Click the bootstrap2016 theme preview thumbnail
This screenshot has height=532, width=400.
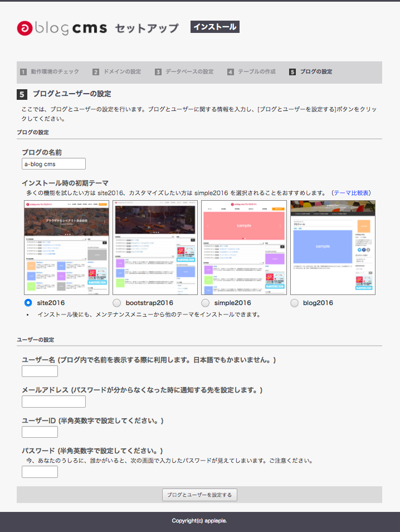pyautogui.click(x=155, y=247)
